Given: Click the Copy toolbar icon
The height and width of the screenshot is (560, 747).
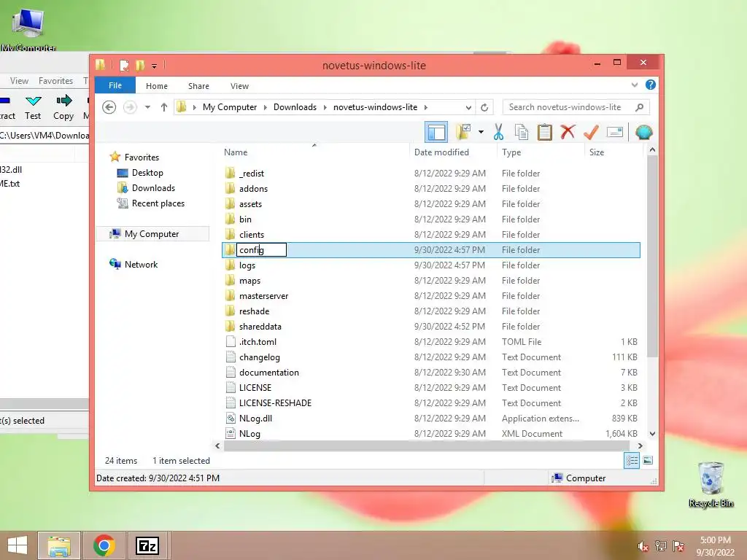Looking at the screenshot, I should 522,132.
